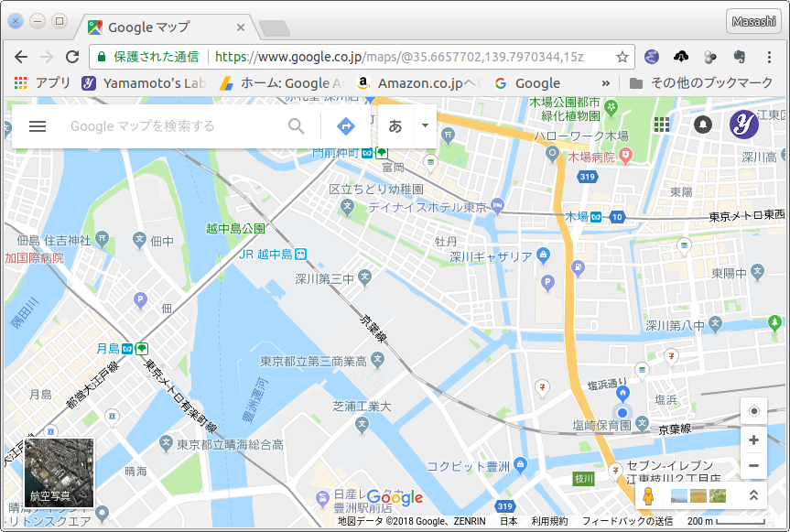
Task: Select the JR 越中島 station icon
Action: tap(301, 254)
